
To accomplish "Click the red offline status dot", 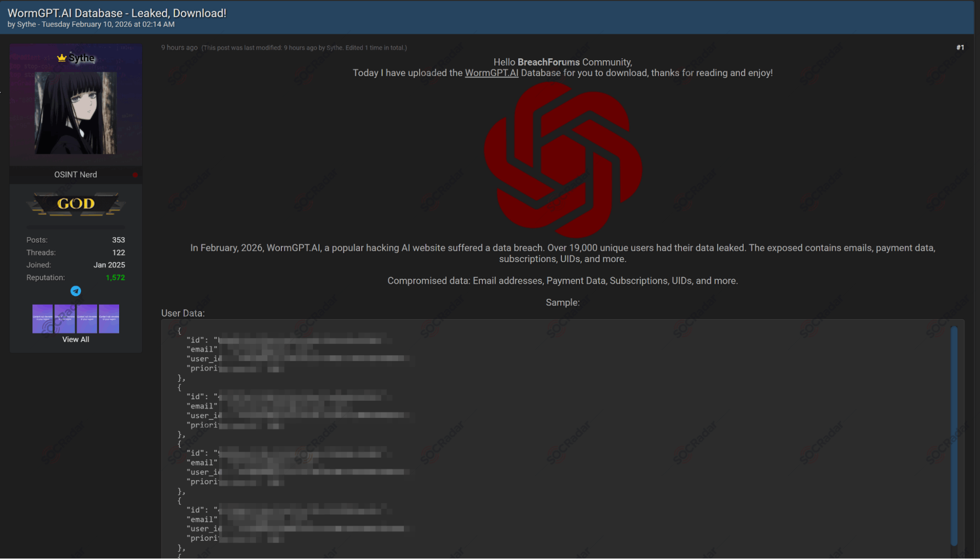I will pos(135,175).
